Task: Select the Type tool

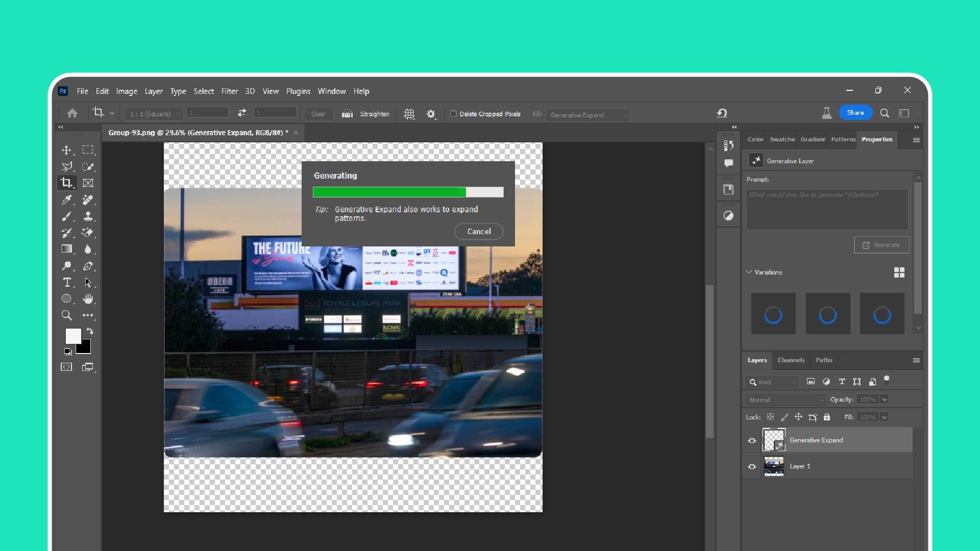Action: [67, 282]
